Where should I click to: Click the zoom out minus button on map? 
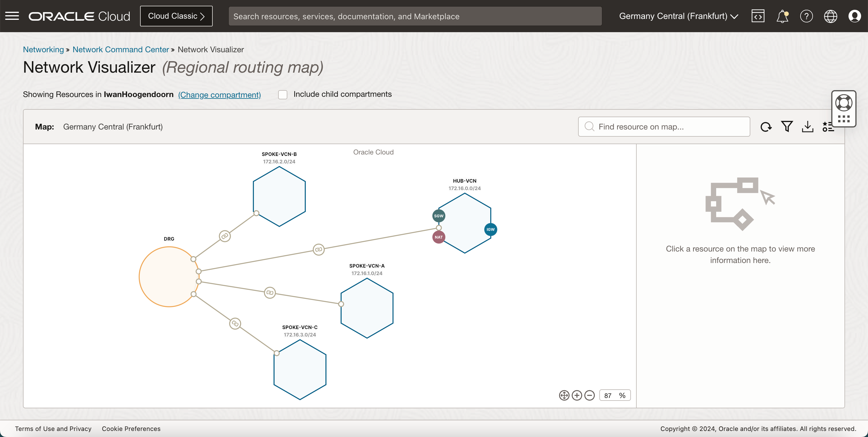click(x=589, y=396)
